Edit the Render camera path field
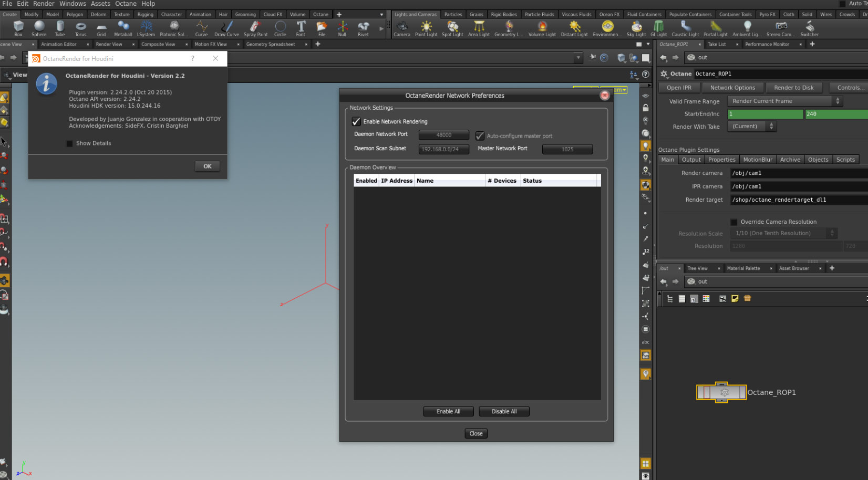Viewport: 868px width, 480px height. click(x=799, y=173)
